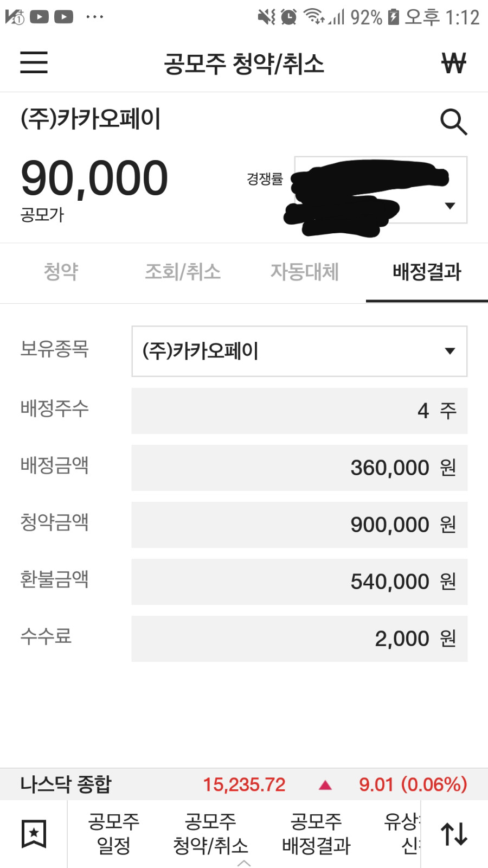Tap the alarm clock status icon
Screen dimensions: 488x868
[x=289, y=17]
